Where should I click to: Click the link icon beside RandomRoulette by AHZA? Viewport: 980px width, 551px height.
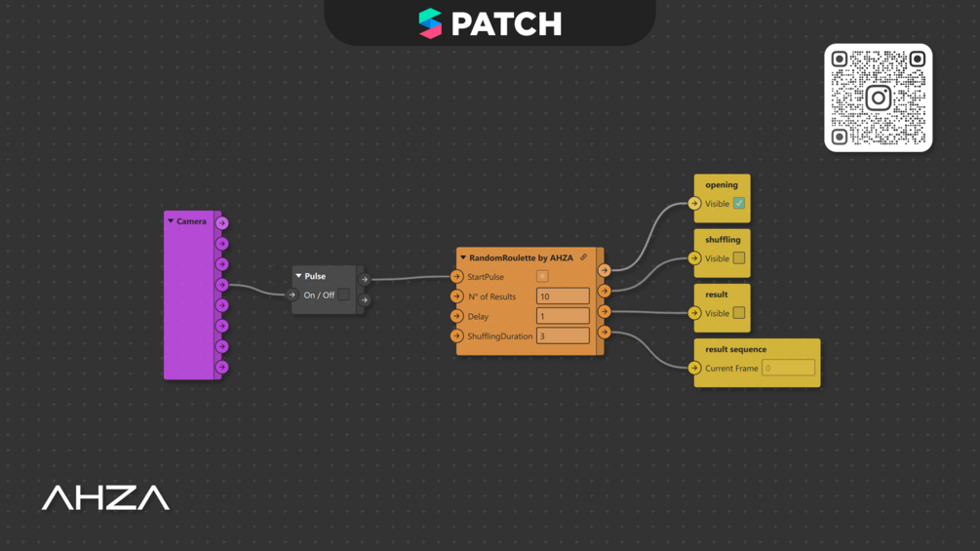click(584, 257)
